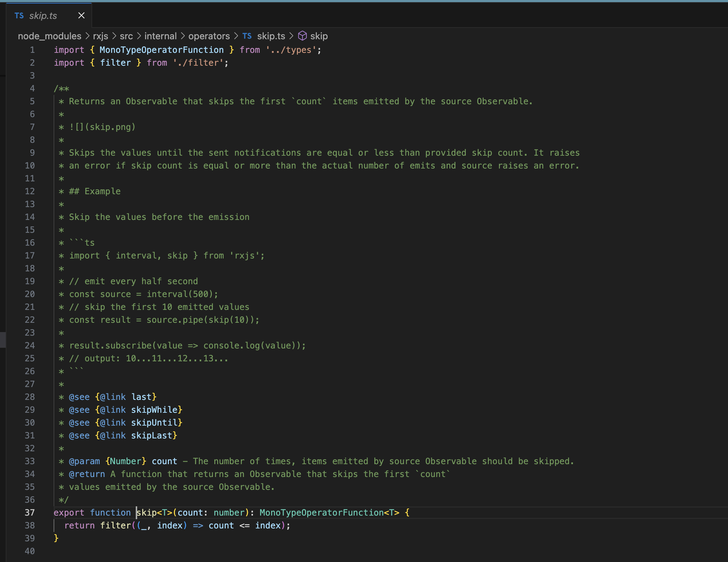Click the 'skipWhile' link reference

click(154, 410)
